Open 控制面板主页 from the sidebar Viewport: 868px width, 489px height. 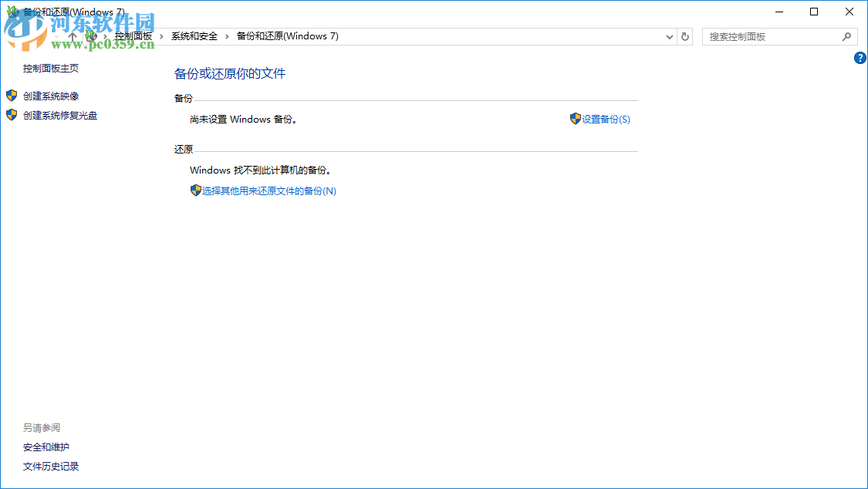click(x=50, y=68)
